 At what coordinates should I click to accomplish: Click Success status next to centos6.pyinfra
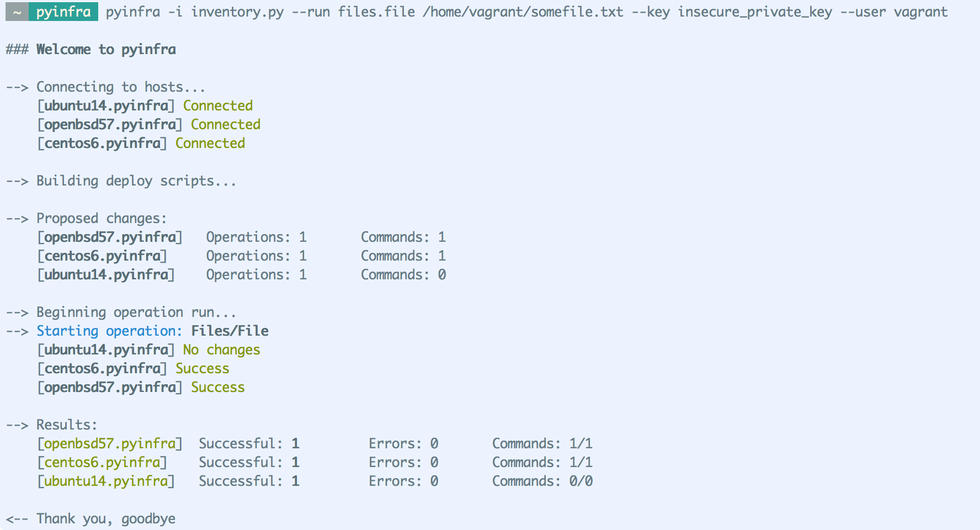[x=203, y=368]
